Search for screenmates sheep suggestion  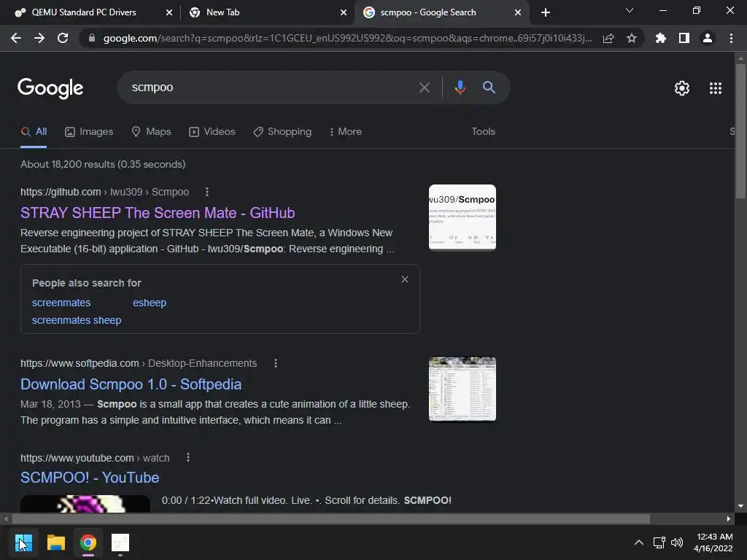coord(77,321)
